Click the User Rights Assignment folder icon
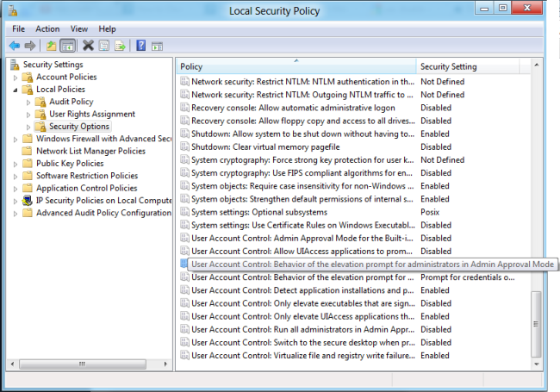Screen dimensions: 560x392 click(x=40, y=115)
